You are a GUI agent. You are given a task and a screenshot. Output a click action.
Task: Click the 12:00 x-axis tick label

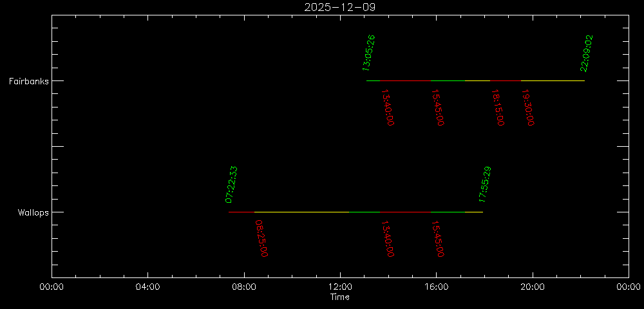pyautogui.click(x=339, y=287)
